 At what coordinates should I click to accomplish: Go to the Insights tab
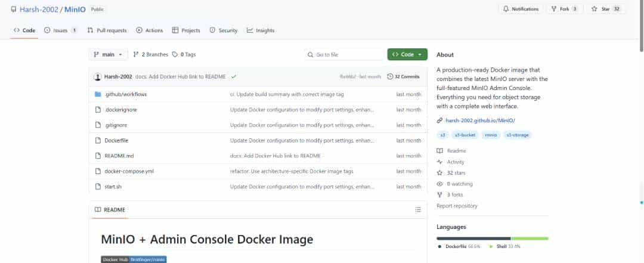click(261, 30)
